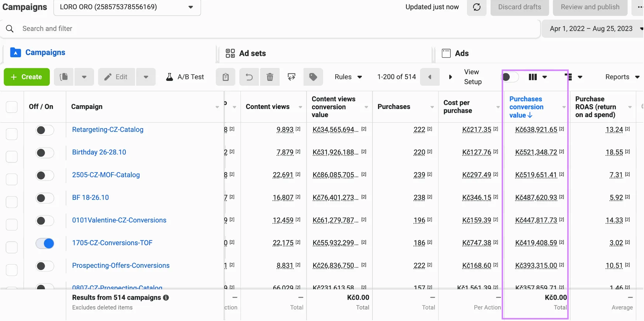Toggle BF 18-26.10 campaign switch
This screenshot has height=321, width=644.
coord(45,198)
